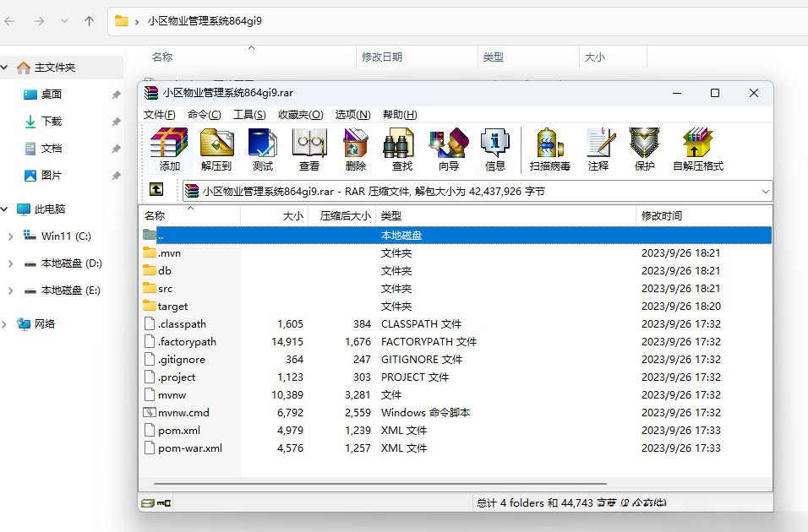Image resolution: width=808 pixels, height=532 pixels.
Task: Select the src folder row
Action: (456, 289)
